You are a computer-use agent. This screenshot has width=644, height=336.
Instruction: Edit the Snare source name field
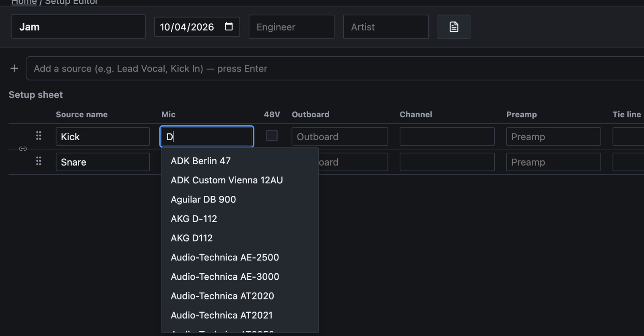coord(103,162)
